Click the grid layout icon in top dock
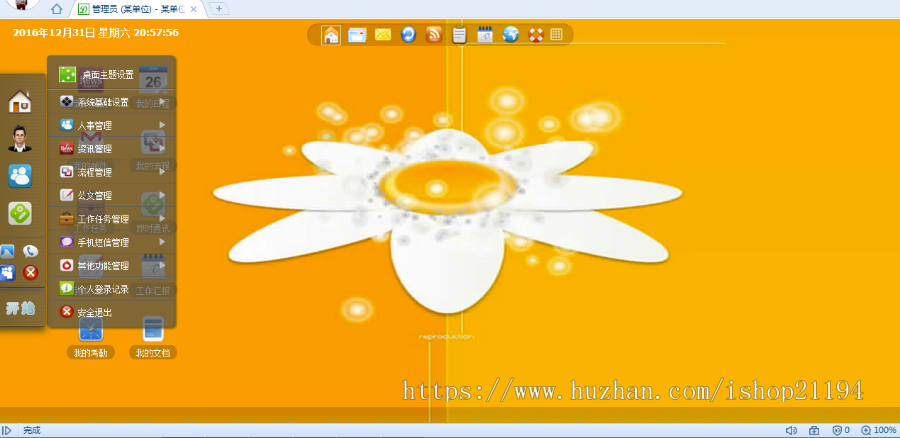This screenshot has width=900, height=438. point(556,34)
